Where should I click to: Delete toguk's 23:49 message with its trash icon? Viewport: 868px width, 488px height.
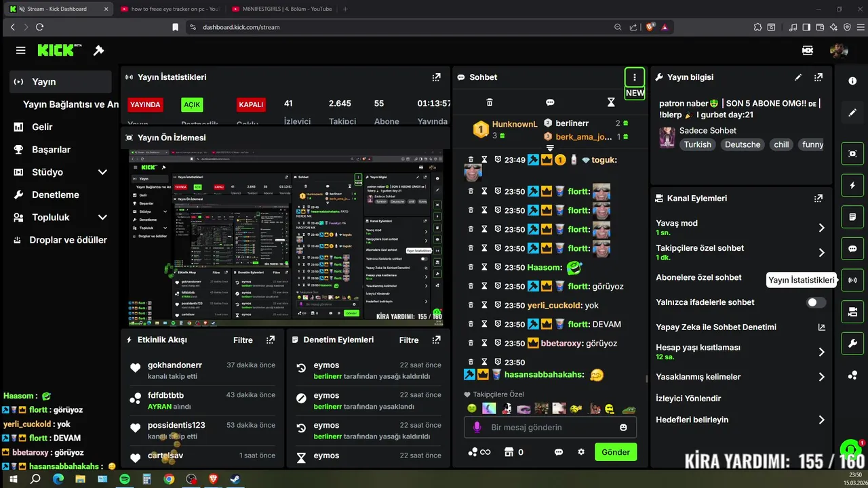(x=471, y=160)
